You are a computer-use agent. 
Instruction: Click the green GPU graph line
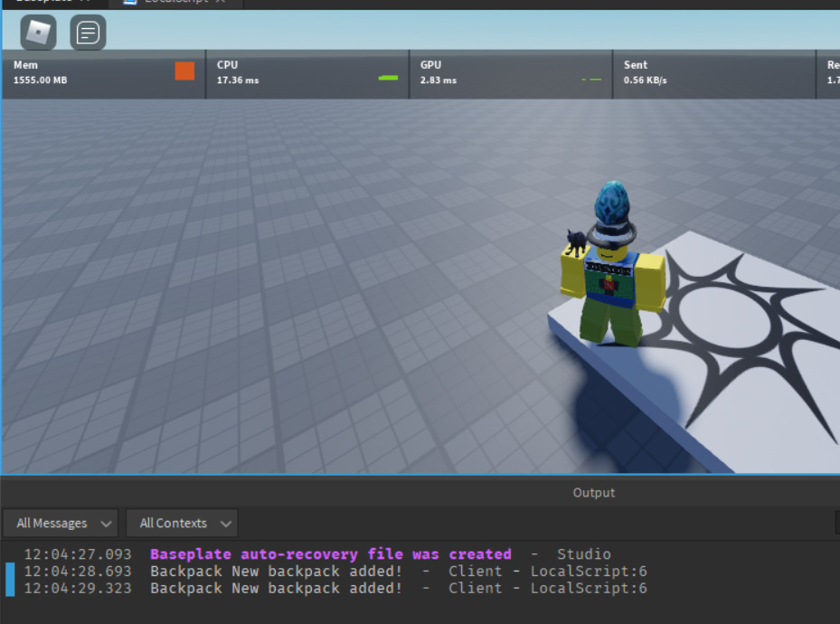[591, 80]
